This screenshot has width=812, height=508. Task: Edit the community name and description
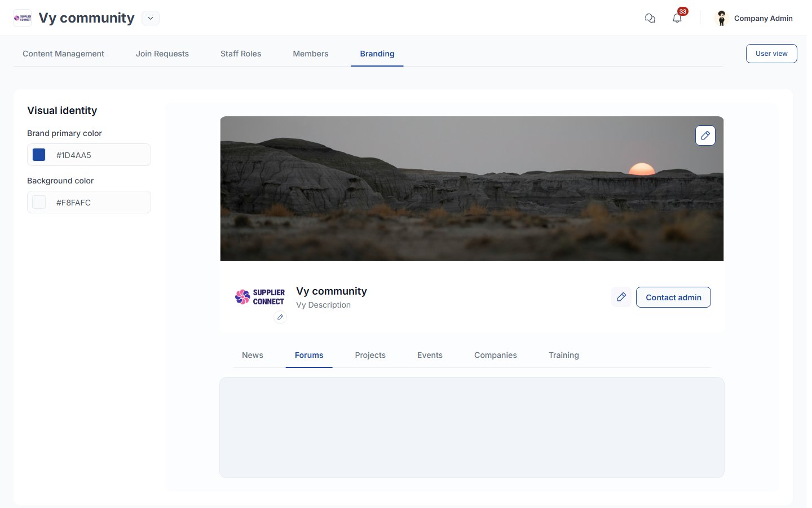pos(621,297)
